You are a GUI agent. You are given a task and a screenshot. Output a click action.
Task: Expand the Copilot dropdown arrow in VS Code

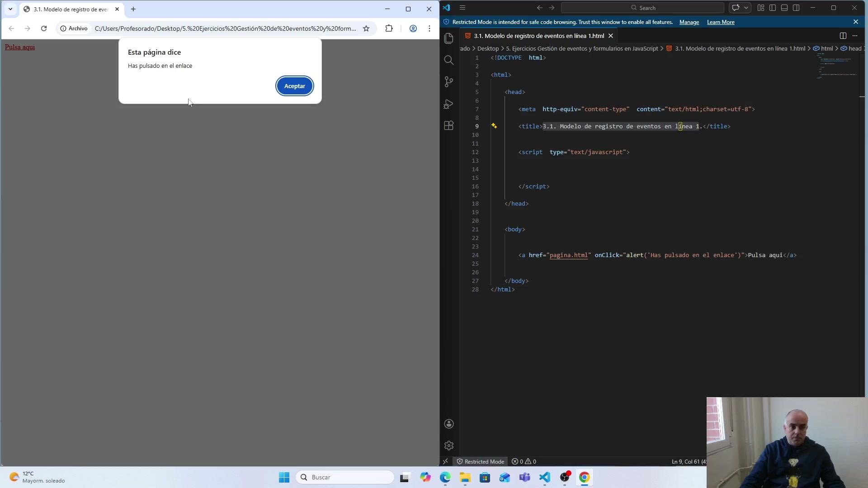coord(746,8)
